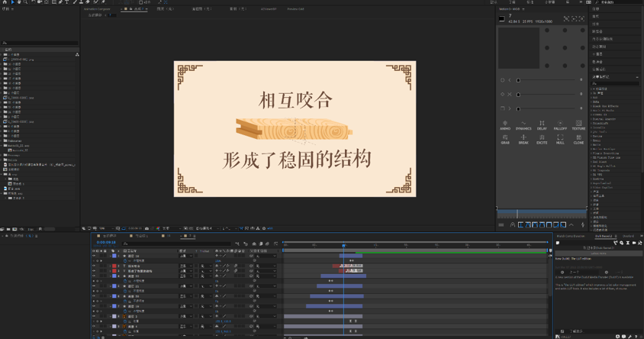Select the Zoom magnifier tool
This screenshot has height=339, width=644.
tap(25, 2)
